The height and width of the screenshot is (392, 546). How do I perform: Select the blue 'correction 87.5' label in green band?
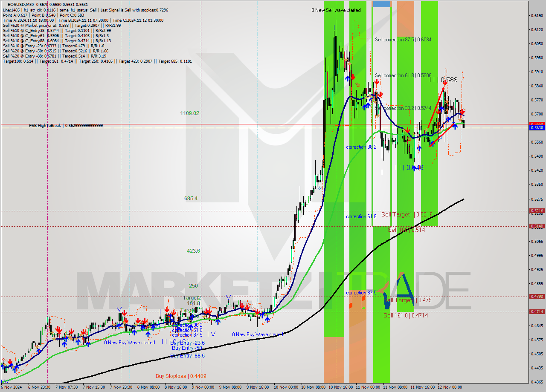click(361, 293)
